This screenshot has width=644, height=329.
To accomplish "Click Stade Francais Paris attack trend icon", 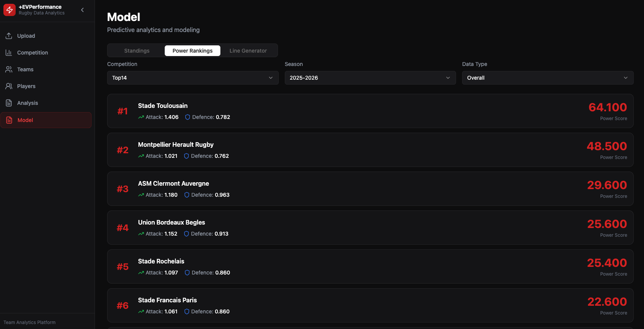I will click(x=141, y=311).
